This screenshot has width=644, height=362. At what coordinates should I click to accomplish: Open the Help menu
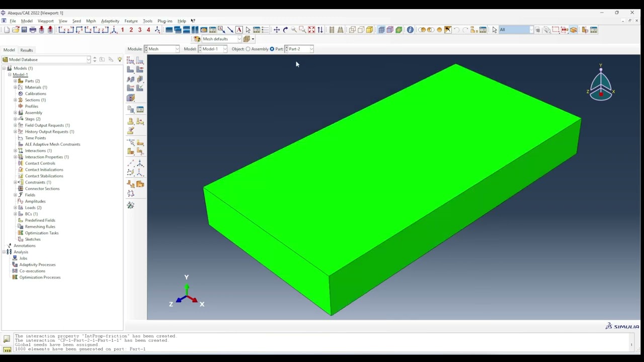[x=182, y=21]
